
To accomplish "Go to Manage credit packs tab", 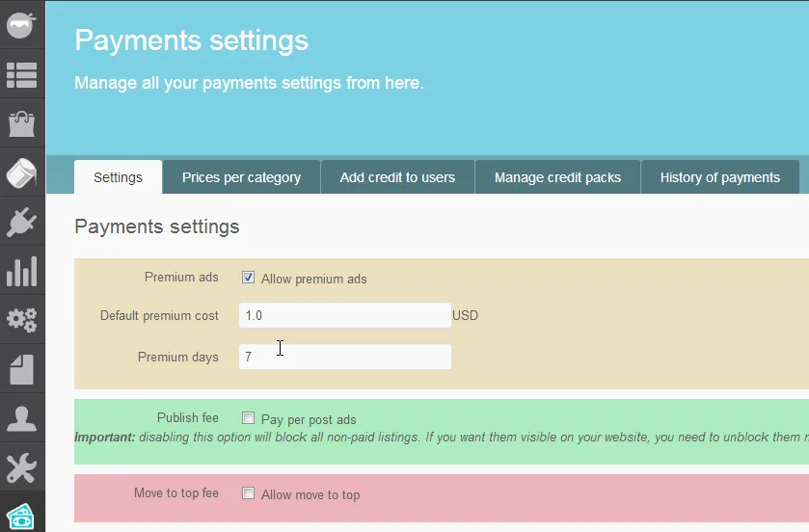I will 557,177.
